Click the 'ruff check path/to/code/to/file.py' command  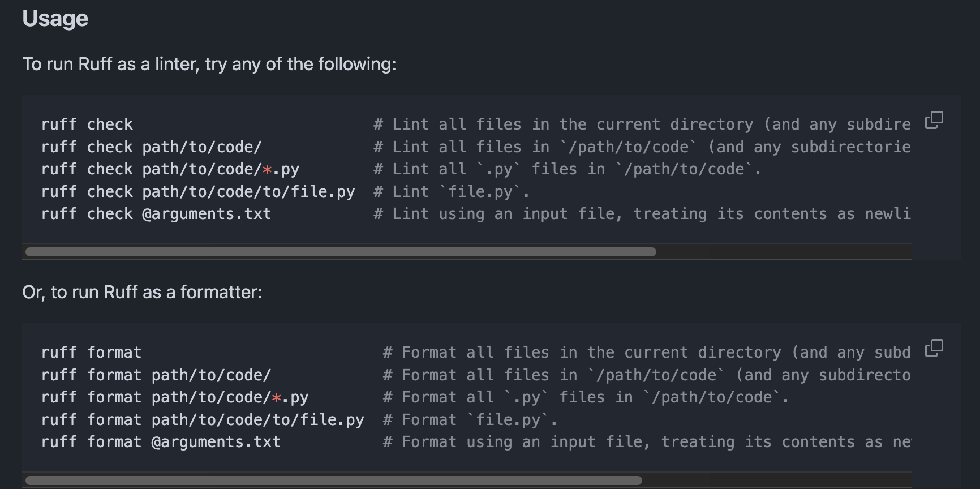pos(197,192)
